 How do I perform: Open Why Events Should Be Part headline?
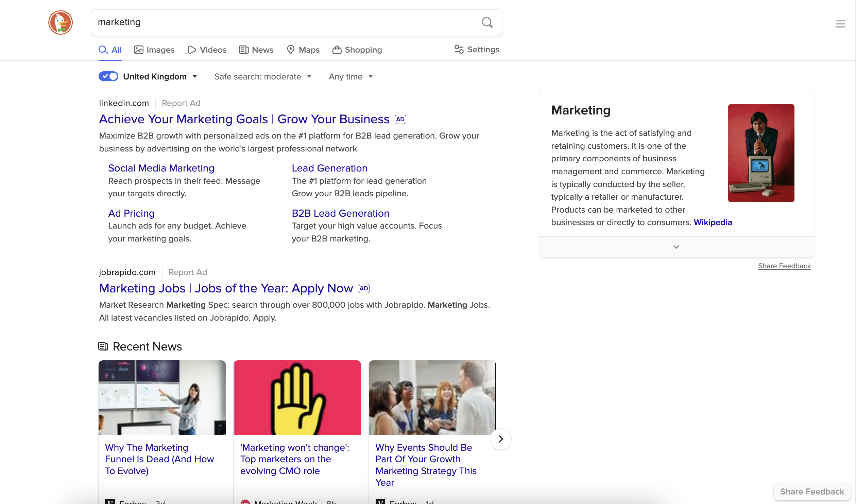(x=426, y=465)
